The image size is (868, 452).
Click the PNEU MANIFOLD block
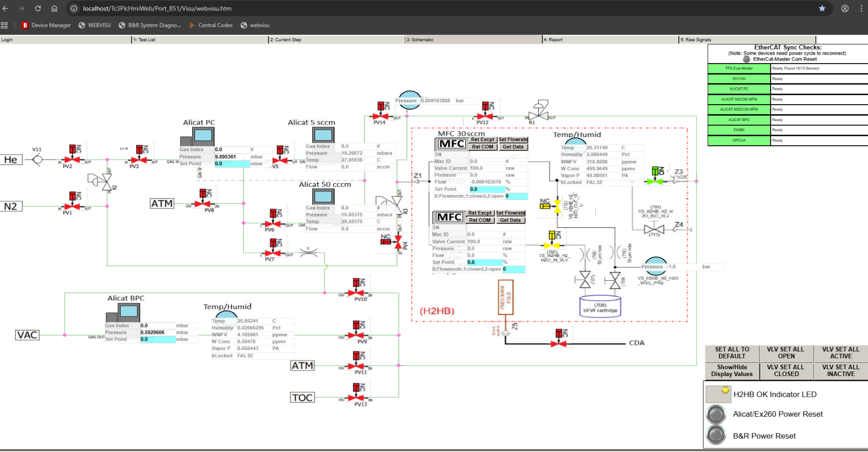pos(506,298)
